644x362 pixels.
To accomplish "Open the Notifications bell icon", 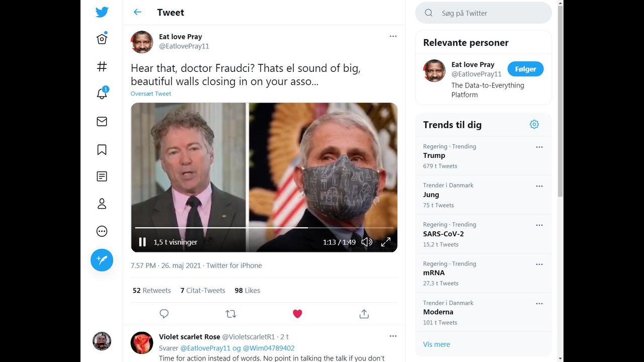I will [x=102, y=94].
